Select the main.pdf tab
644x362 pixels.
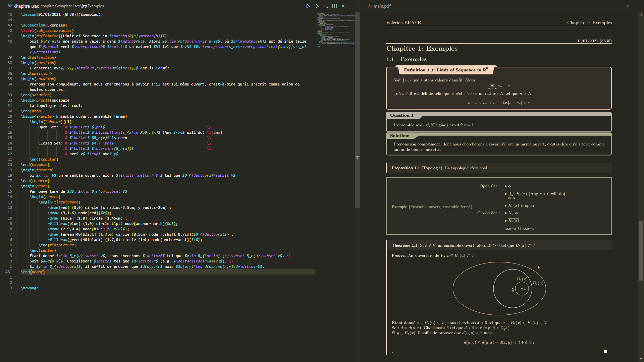[x=382, y=6]
